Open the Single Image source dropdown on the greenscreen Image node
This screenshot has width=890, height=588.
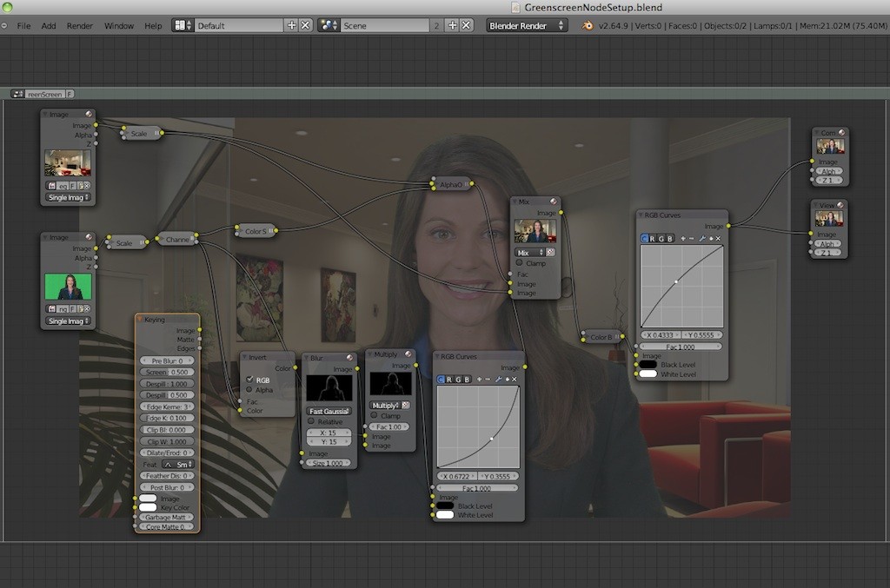click(68, 320)
